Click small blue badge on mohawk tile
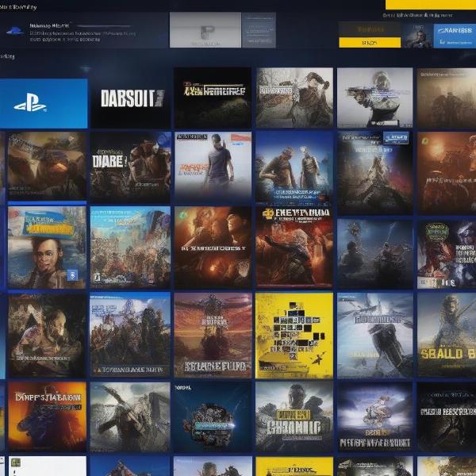This screenshot has height=476, width=476. (72, 275)
